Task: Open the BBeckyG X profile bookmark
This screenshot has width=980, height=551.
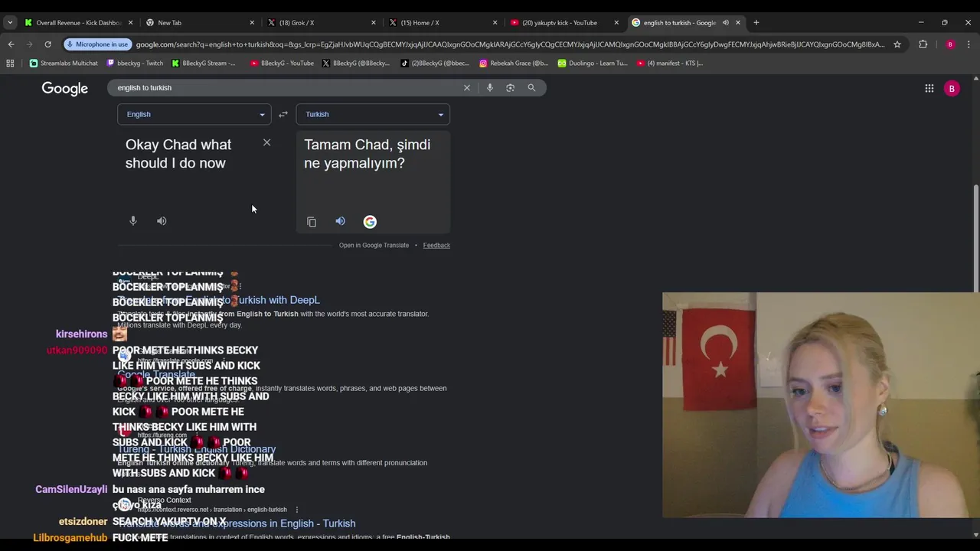Action: [356, 64]
